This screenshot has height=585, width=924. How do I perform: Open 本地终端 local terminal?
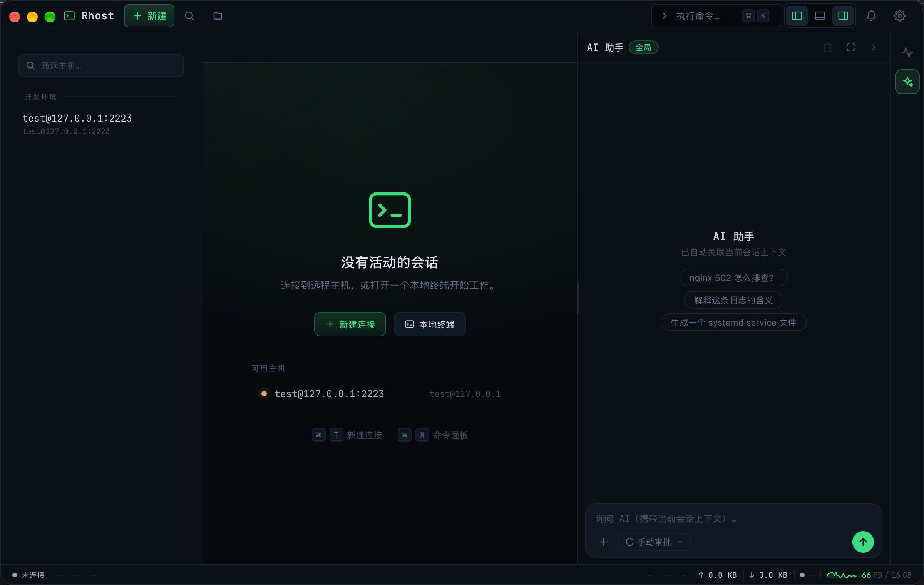[x=430, y=324]
